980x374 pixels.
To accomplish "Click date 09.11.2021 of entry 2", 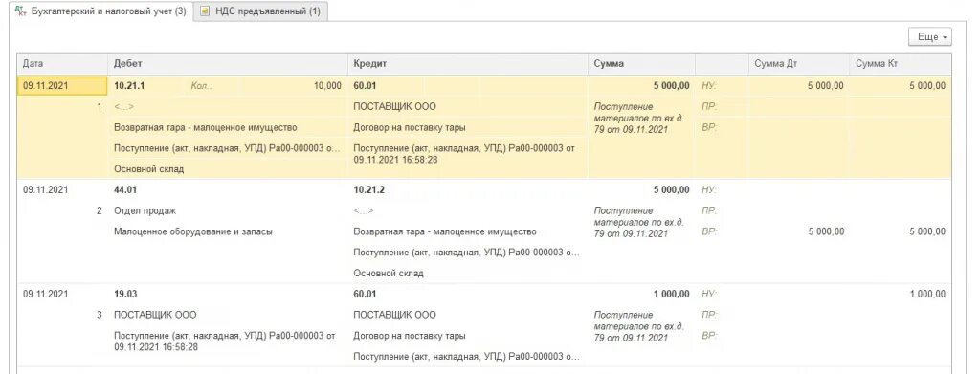I will point(46,189).
